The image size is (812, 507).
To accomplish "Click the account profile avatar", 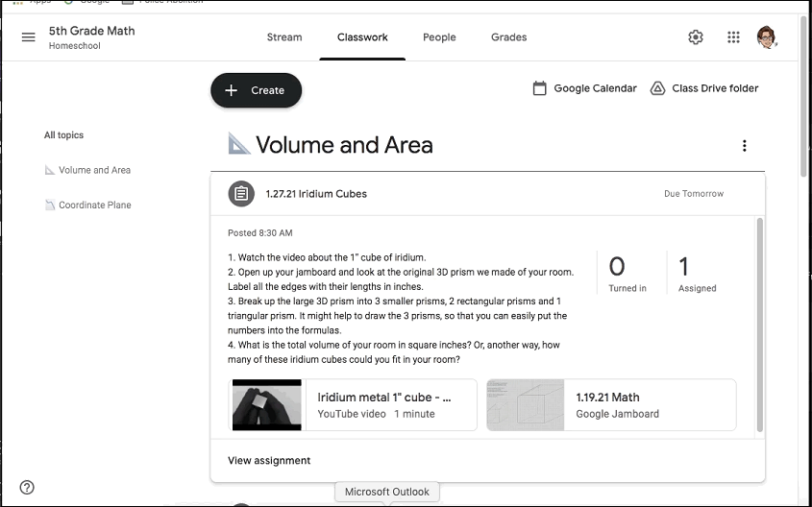I will (767, 37).
